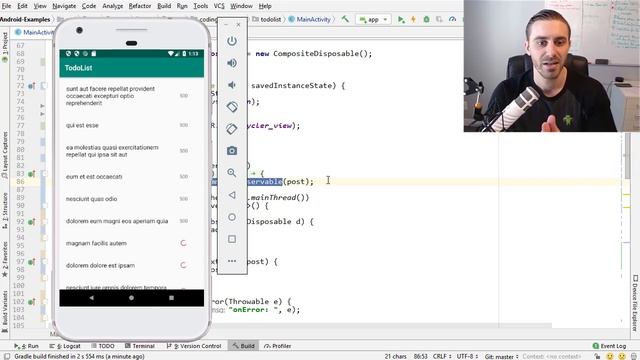Open the Window menu
The image size is (640, 360).
[x=241, y=6]
